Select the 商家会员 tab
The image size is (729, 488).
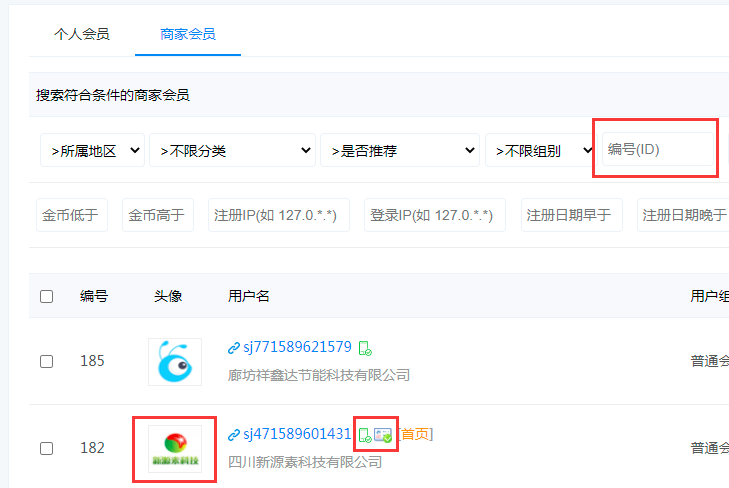[188, 34]
